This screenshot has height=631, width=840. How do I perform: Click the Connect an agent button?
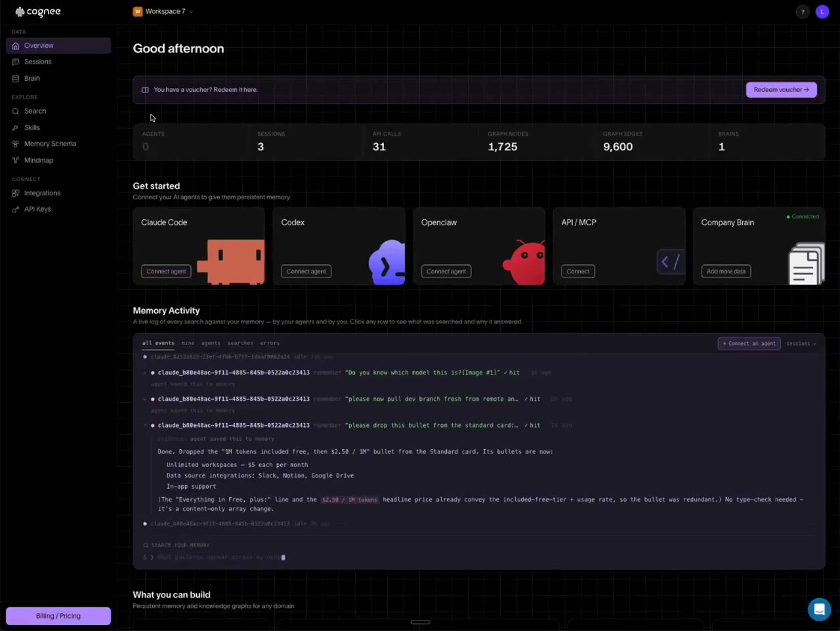pyautogui.click(x=749, y=344)
